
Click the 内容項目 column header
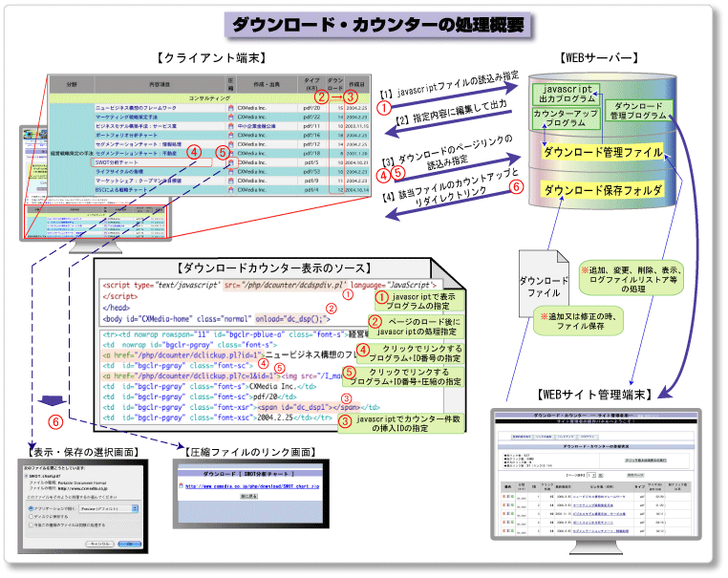(x=160, y=84)
